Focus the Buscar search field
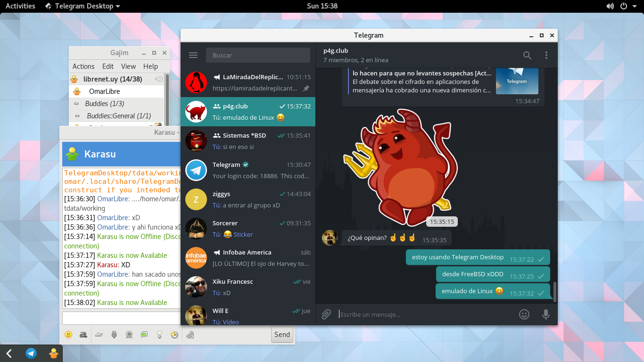Screen dimensions: 644x362 [258, 55]
